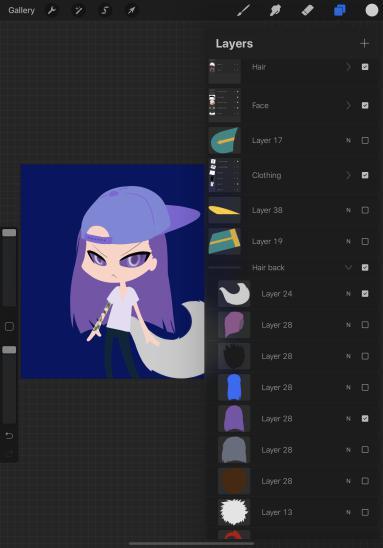
Task: Open the Actions wrench menu
Action: (x=52, y=10)
